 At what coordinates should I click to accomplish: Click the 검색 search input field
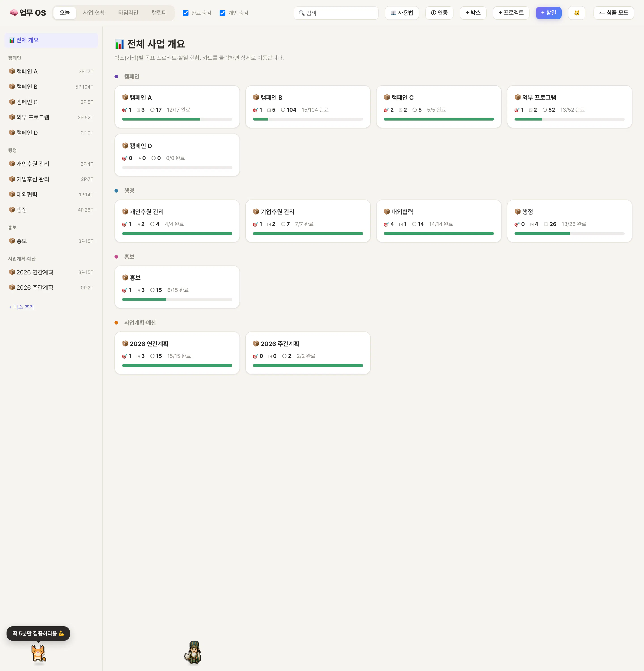tap(336, 13)
